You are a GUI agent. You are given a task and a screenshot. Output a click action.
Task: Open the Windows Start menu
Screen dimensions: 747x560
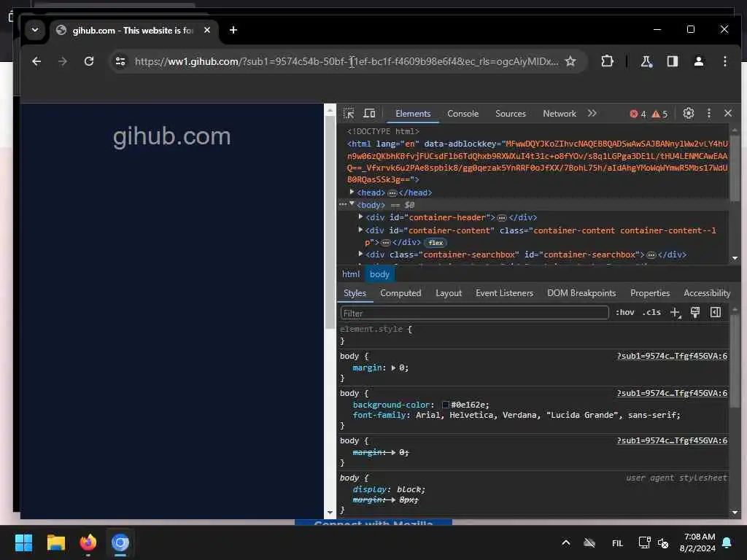point(23,542)
